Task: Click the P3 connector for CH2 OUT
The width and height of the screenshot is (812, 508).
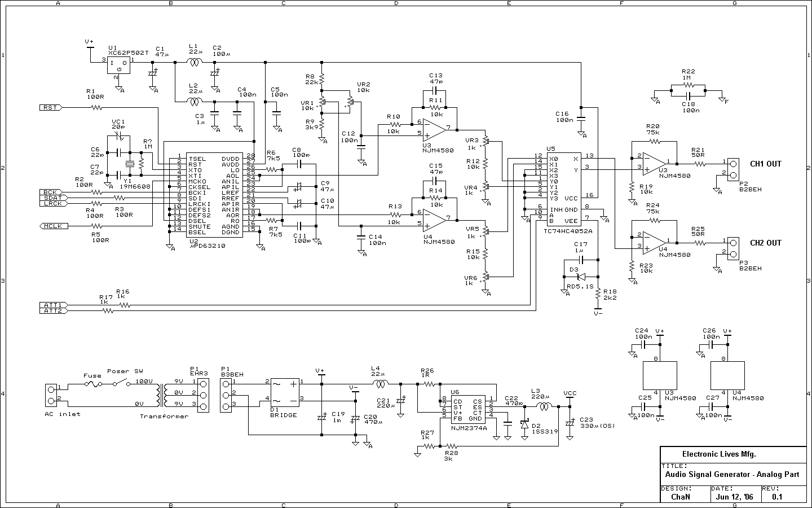Action: coord(732,248)
